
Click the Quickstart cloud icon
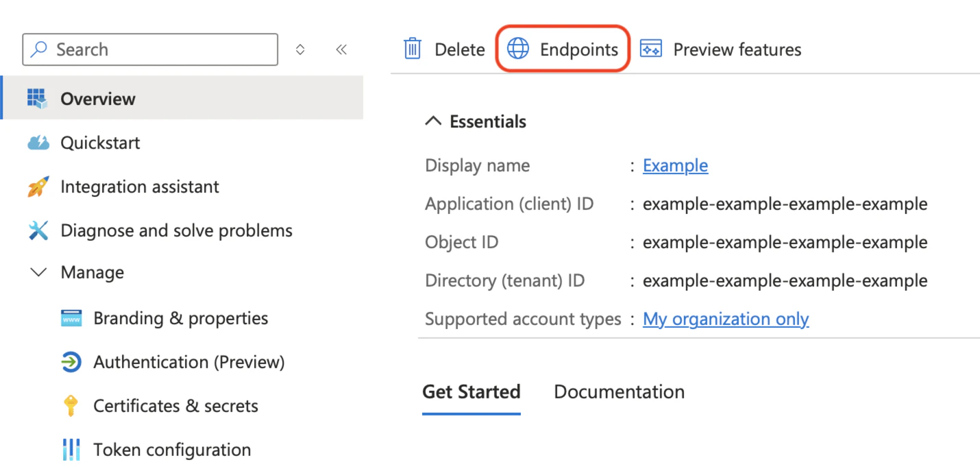pyautogui.click(x=38, y=142)
